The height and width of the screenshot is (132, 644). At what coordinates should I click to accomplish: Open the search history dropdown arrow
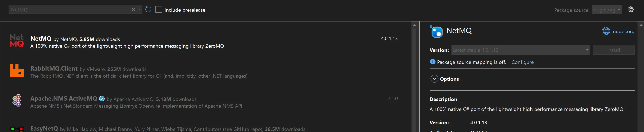pyautogui.click(x=140, y=10)
